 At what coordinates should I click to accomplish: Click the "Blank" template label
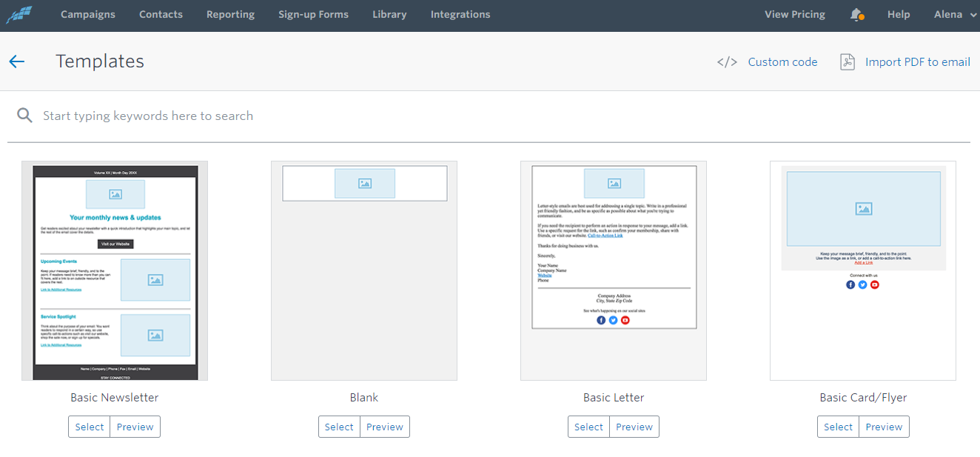pyautogui.click(x=364, y=398)
